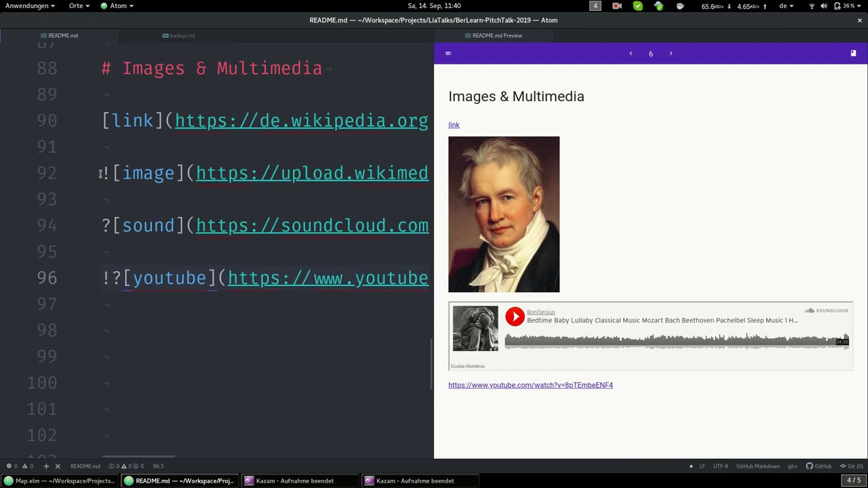
Task: Click the slide number 6 in preview toolbar
Action: point(650,54)
